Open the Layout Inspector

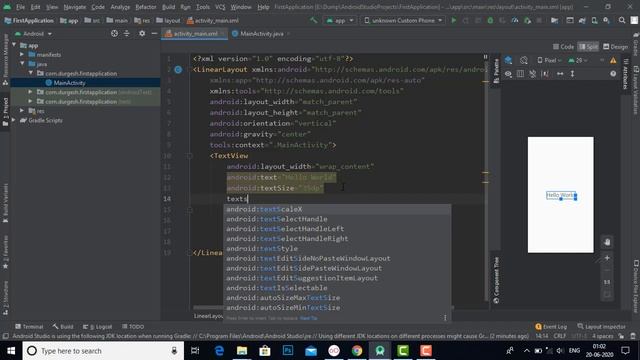(x=601, y=327)
